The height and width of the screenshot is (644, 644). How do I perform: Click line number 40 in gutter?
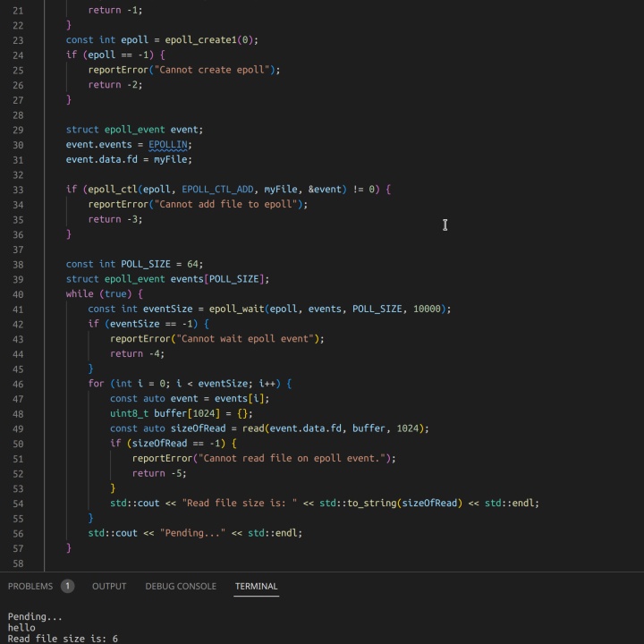coord(18,294)
